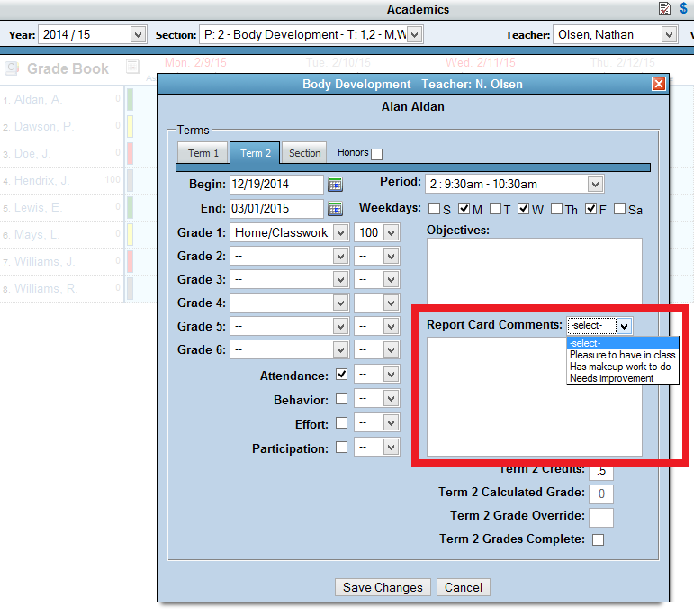Image resolution: width=694 pixels, height=616 pixels.
Task: Click the Cancel button
Action: (463, 587)
